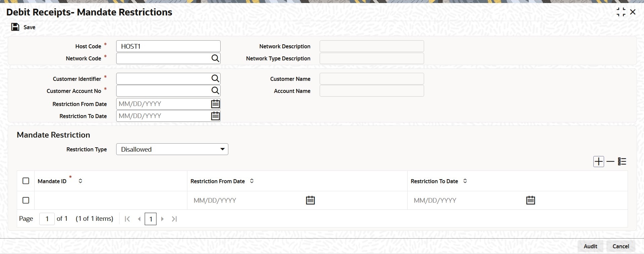Image resolution: width=644 pixels, height=254 pixels.
Task: Expand the Restriction Type dropdown
Action: [172, 149]
